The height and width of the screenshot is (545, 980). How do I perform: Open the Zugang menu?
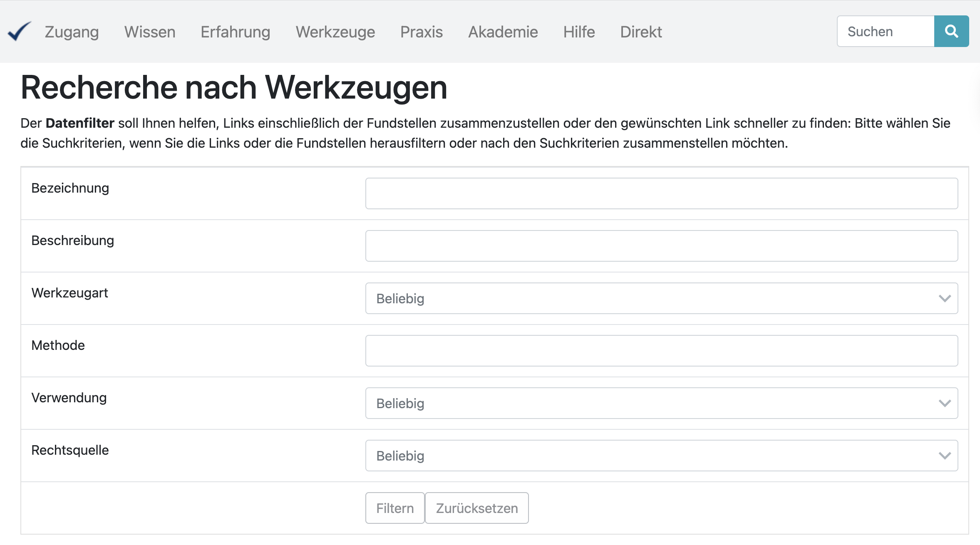72,32
